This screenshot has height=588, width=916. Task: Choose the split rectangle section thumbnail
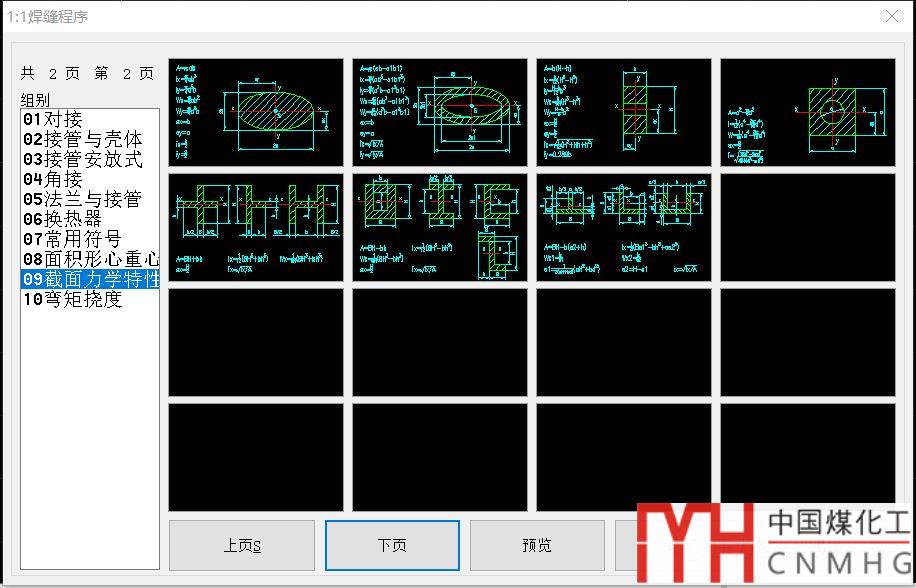(624, 112)
